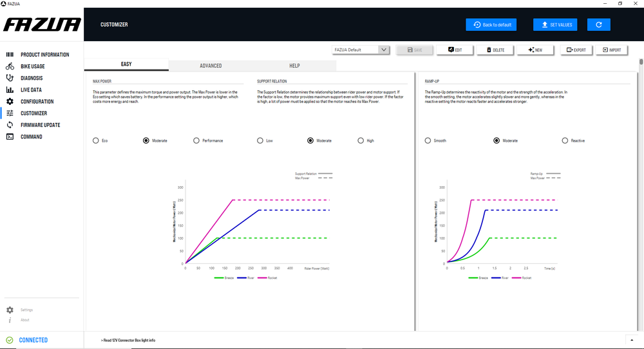The height and width of the screenshot is (349, 644).
Task: Click the Connected status text
Action: 33,340
